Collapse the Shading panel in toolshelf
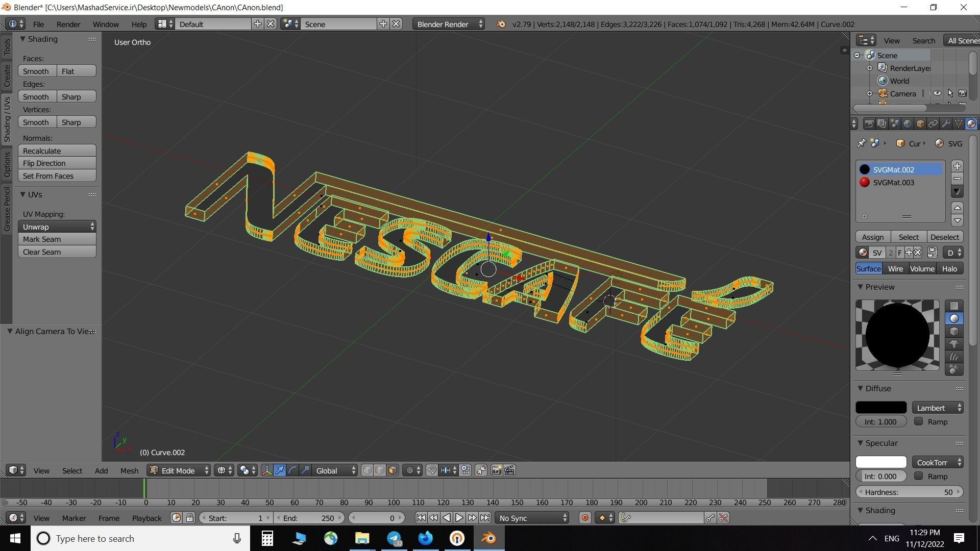 (23, 39)
